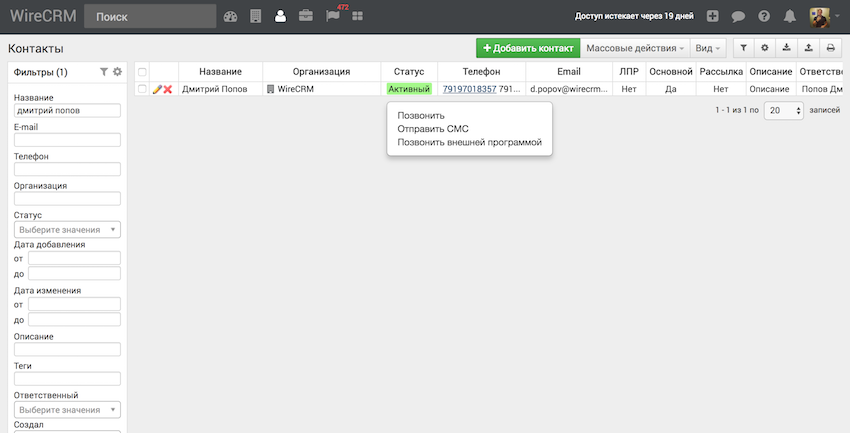
Task: Open the dashboard gauge icon in top bar
Action: point(231,16)
